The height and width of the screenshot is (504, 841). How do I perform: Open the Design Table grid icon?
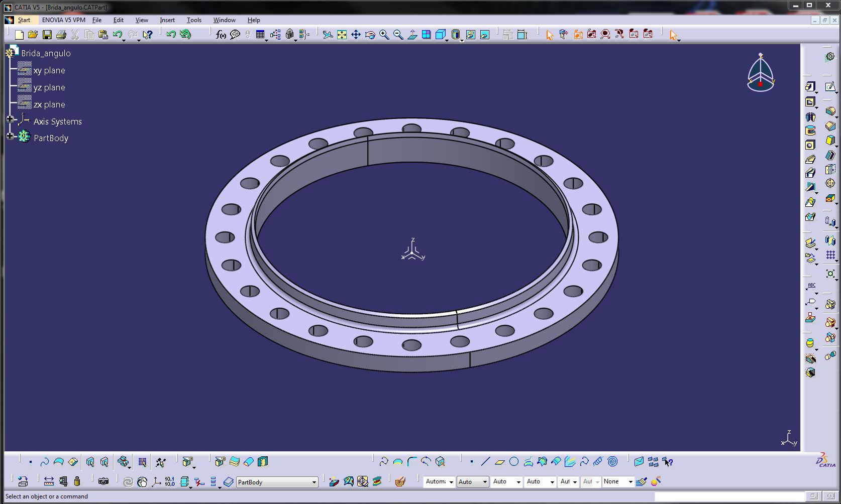click(x=260, y=35)
